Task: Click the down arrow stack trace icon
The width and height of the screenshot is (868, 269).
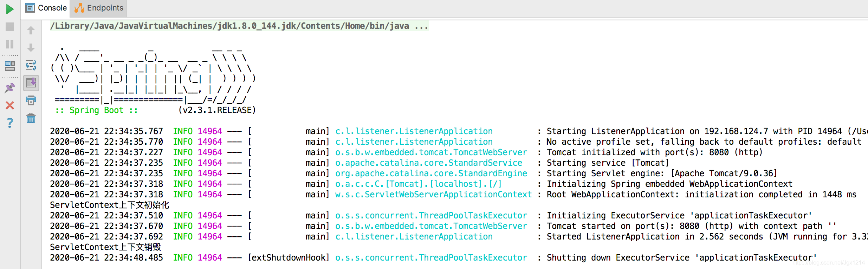Action: coord(31,47)
